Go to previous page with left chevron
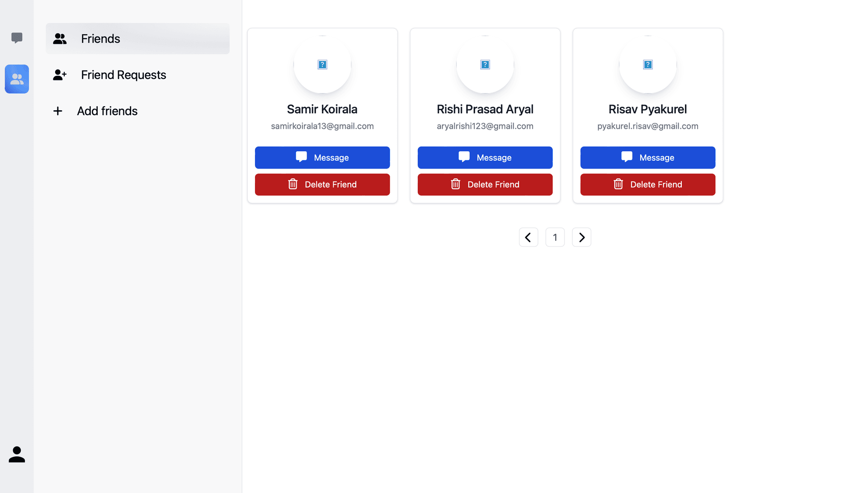868x493 pixels. tap(528, 237)
